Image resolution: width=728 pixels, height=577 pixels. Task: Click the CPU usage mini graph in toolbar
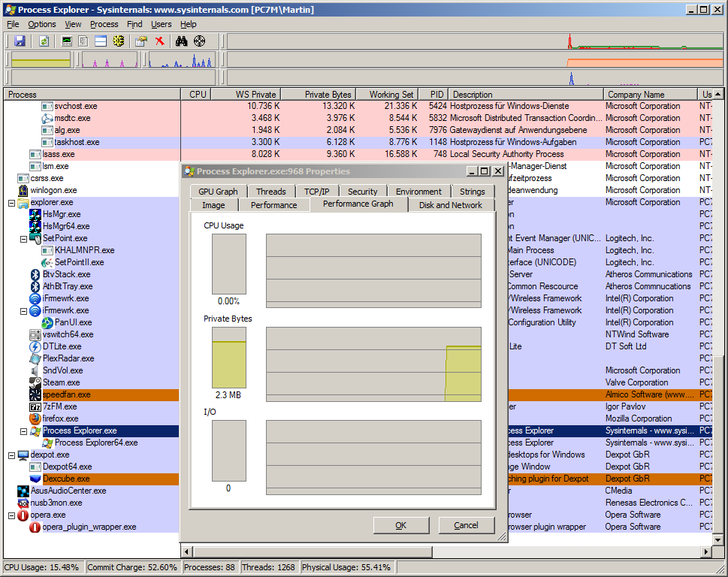[x=475, y=41]
